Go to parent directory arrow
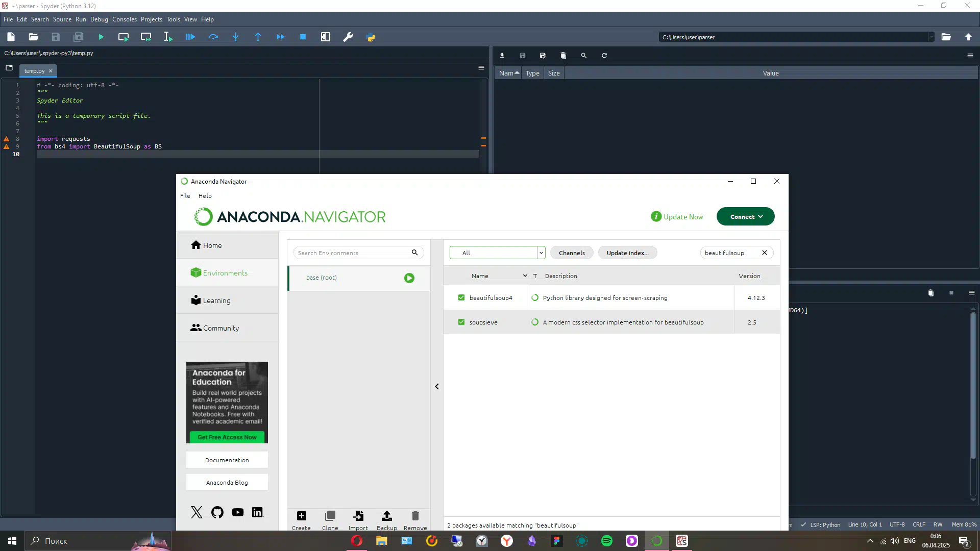This screenshot has width=980, height=551. coord(969,37)
